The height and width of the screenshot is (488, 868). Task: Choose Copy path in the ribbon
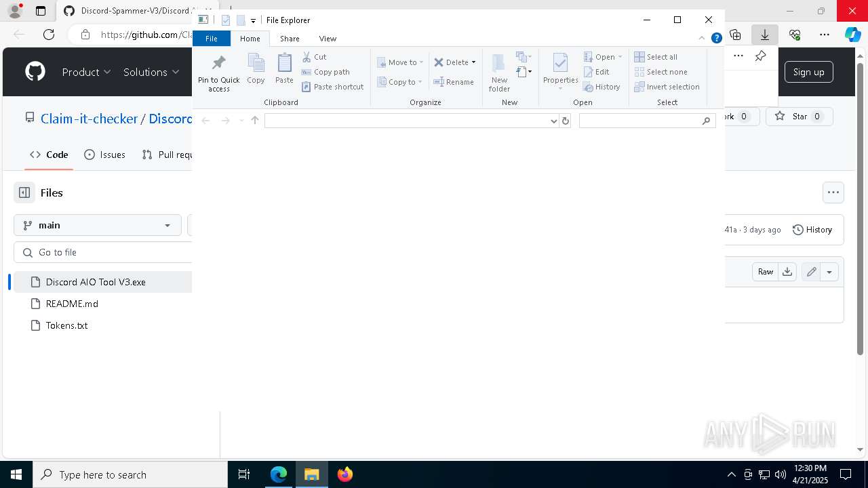(x=325, y=72)
